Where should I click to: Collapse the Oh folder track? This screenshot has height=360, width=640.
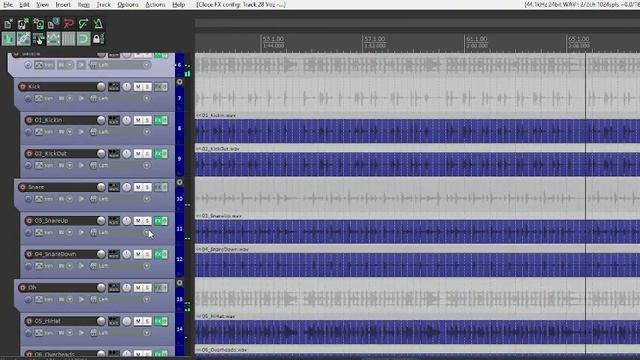pyautogui.click(x=180, y=282)
